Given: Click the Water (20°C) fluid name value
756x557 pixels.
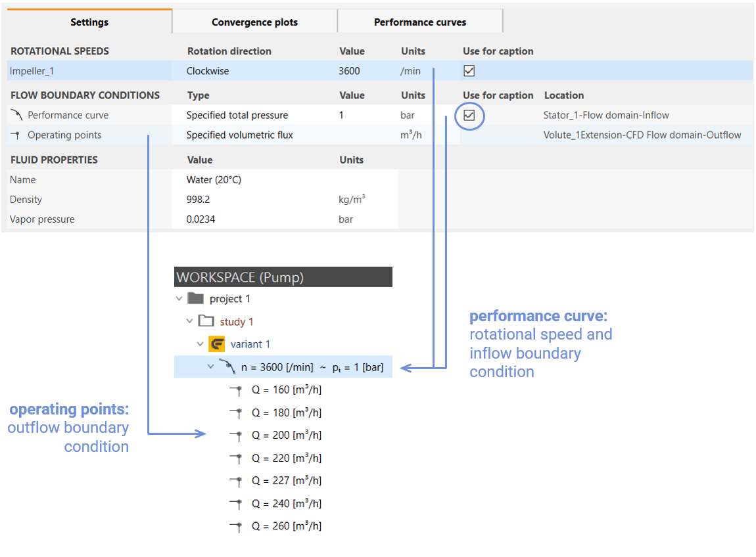Looking at the screenshot, I should coord(214,180).
